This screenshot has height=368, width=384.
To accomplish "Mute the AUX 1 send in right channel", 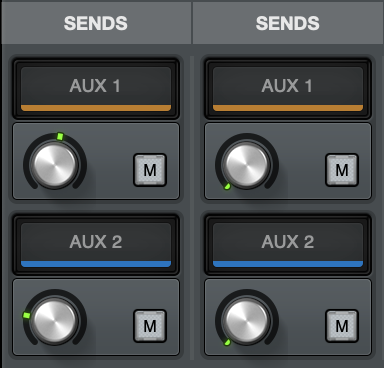I will [x=342, y=170].
